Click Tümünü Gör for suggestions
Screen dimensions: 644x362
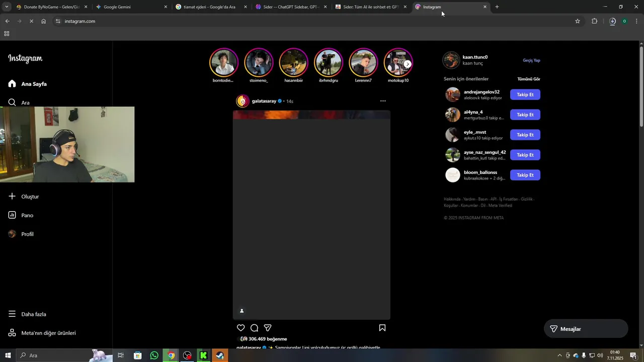[529, 79]
